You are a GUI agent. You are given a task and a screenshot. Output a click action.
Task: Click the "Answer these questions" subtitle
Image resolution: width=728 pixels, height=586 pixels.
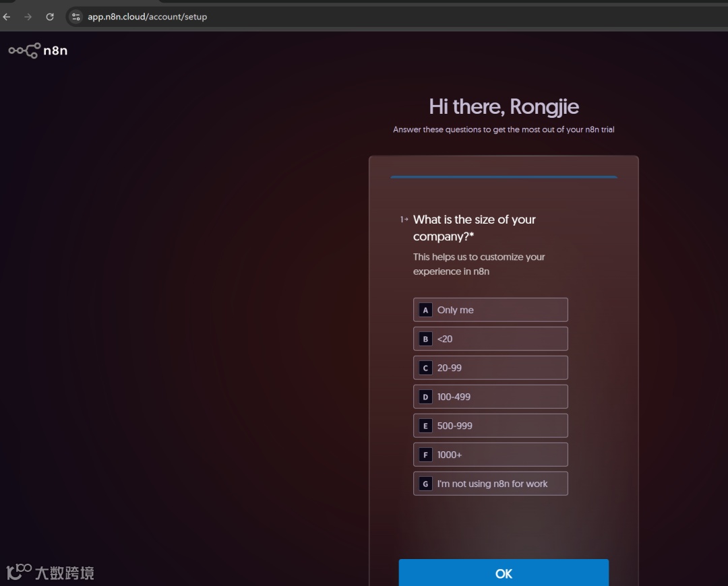pos(504,129)
